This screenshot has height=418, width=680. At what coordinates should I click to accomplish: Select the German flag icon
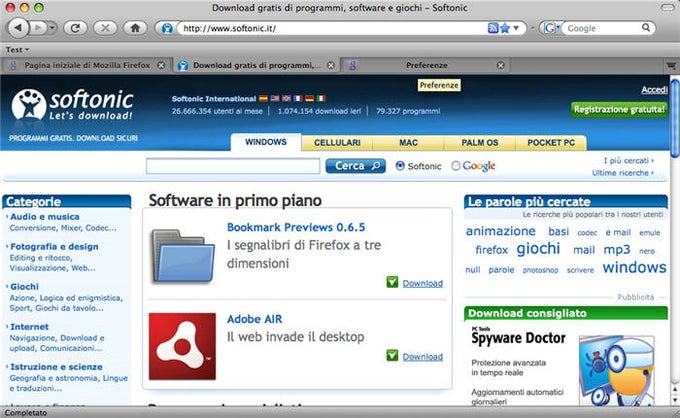click(x=309, y=98)
